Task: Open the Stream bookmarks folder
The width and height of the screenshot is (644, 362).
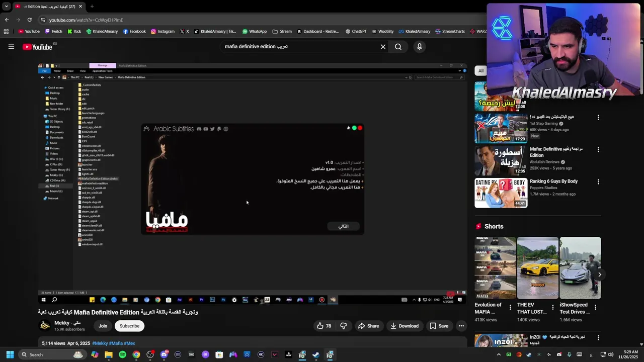Action: coord(282,31)
